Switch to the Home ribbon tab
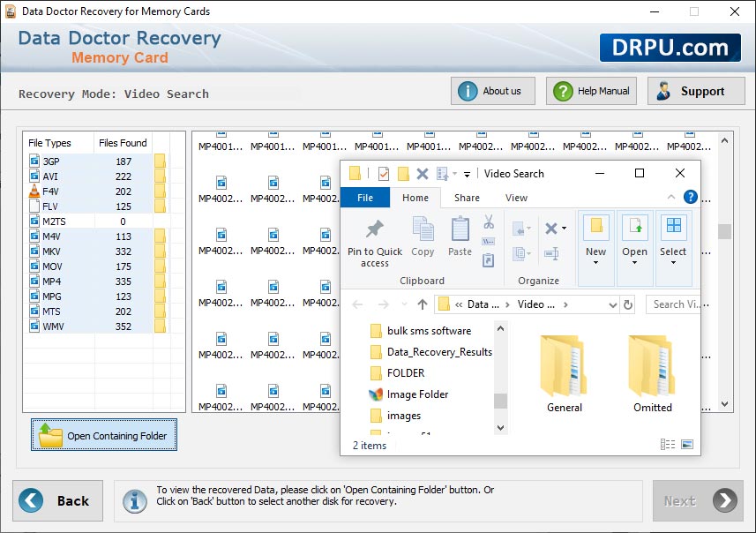 (x=415, y=198)
